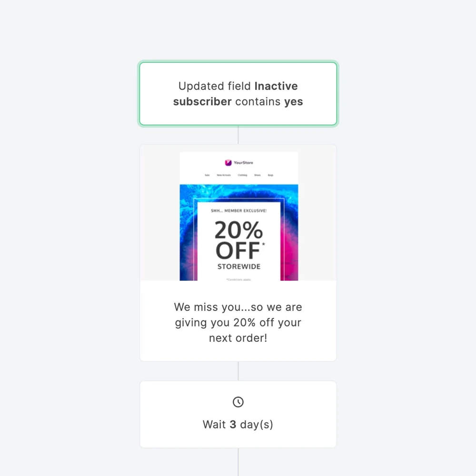Click the YourStore logo icon in email preview
476x476 pixels.
pyautogui.click(x=228, y=163)
